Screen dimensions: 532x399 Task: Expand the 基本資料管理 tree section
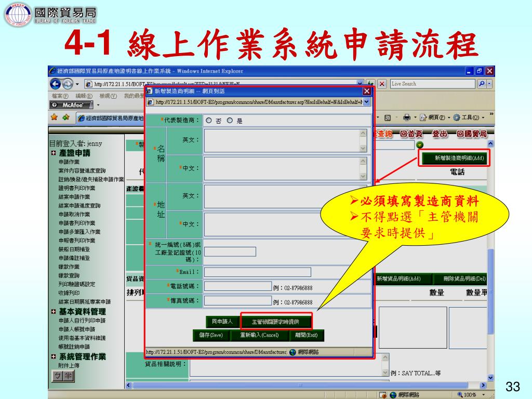click(54, 312)
